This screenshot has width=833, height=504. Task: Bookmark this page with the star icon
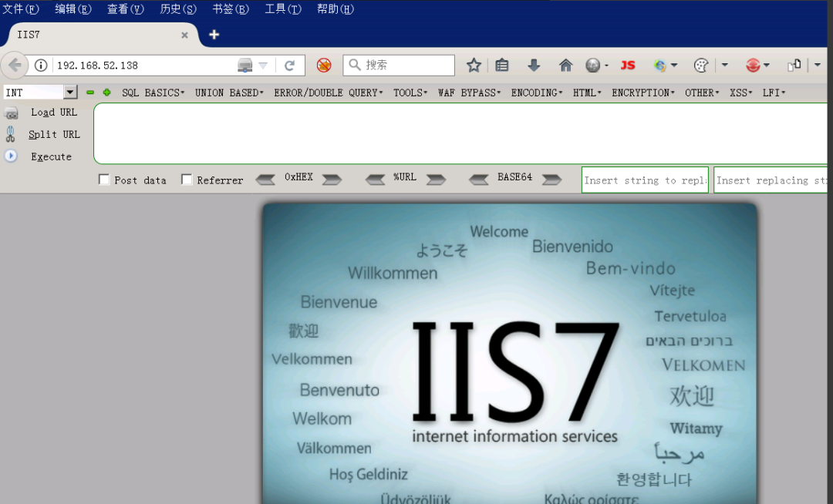(x=474, y=66)
